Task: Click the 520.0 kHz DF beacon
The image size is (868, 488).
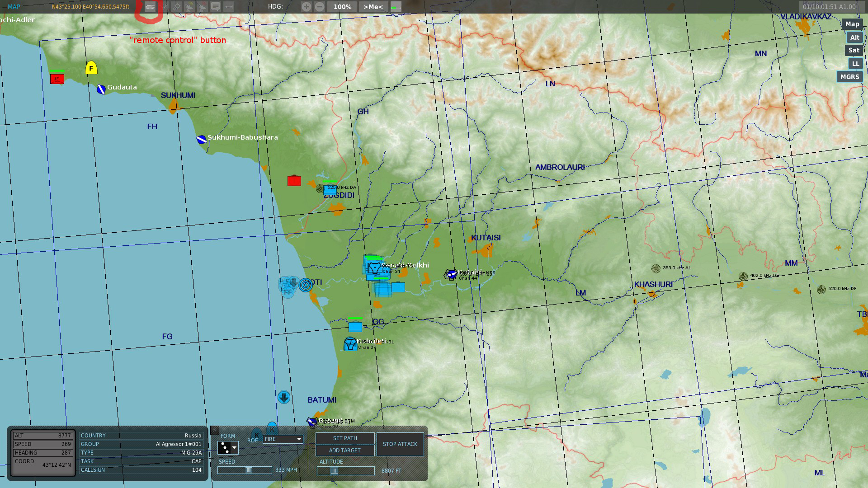Action: point(821,290)
